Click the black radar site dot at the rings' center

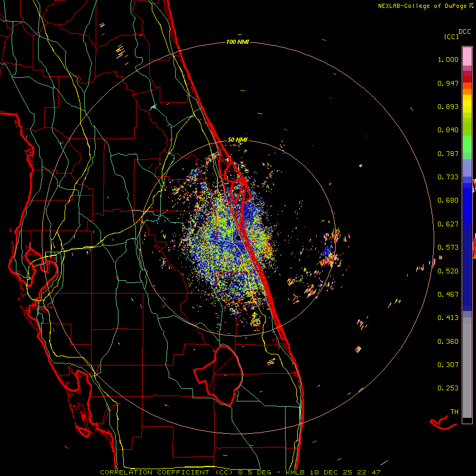coord(238,239)
